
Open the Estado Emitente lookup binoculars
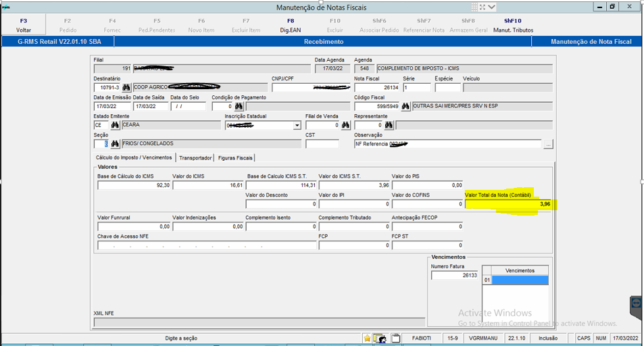click(x=115, y=125)
